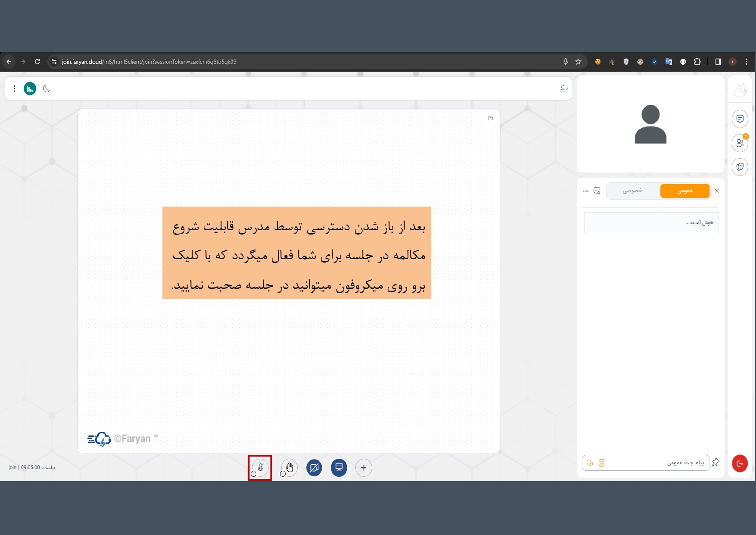Click the teal poll chart icon
756x535 pixels.
click(x=30, y=89)
